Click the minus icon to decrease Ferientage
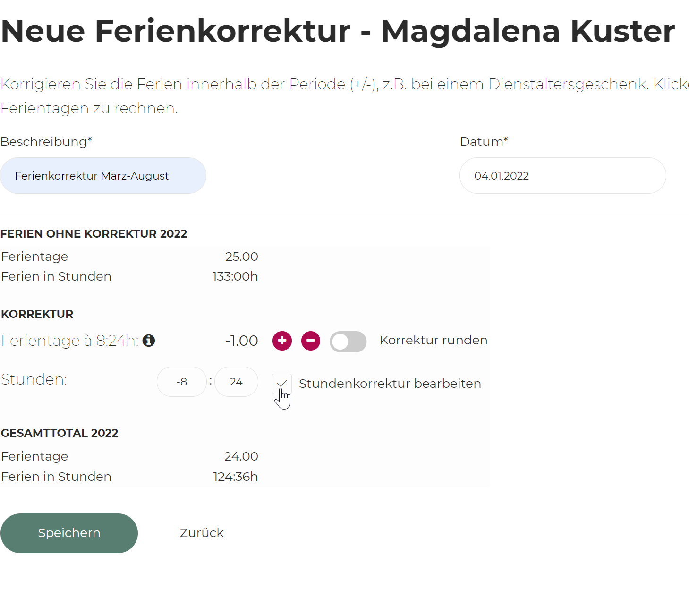Screen dimensions: 689x616 click(311, 341)
